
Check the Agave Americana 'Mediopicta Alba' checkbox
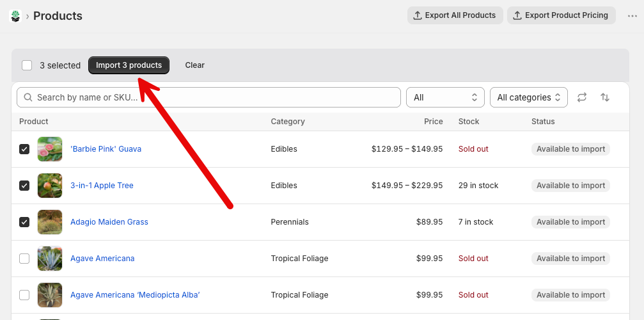pos(24,295)
